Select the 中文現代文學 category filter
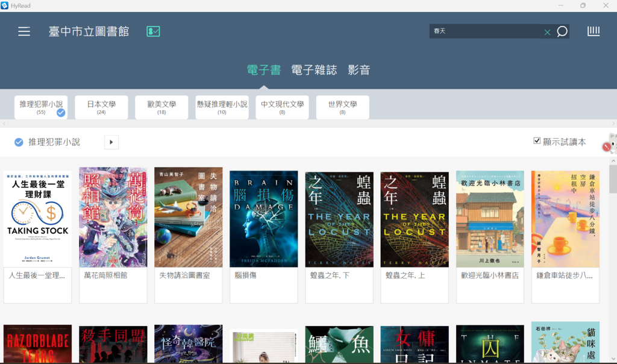 282,107
